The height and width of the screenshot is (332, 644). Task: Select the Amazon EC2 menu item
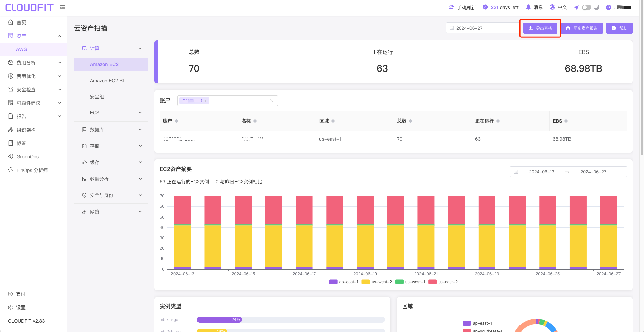(x=111, y=64)
